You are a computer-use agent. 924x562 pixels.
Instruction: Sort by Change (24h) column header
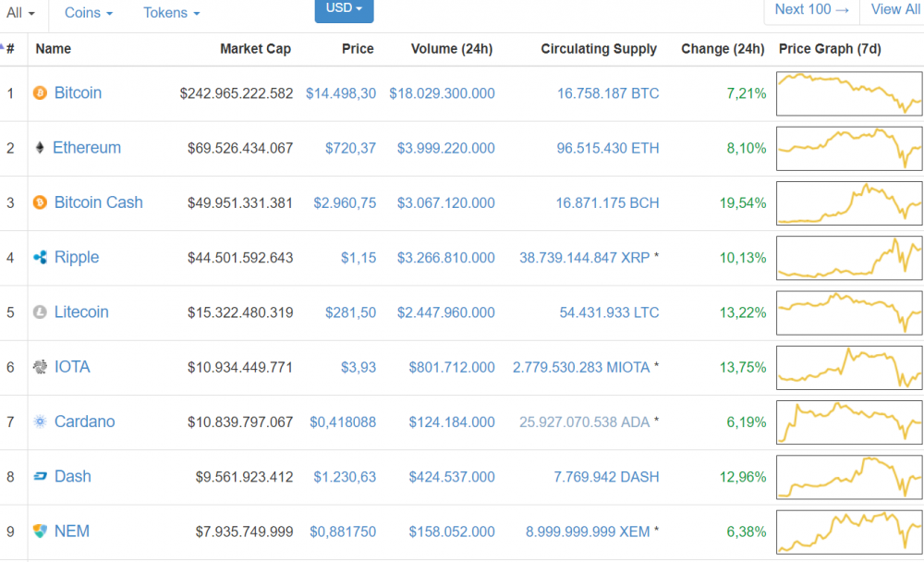point(722,49)
